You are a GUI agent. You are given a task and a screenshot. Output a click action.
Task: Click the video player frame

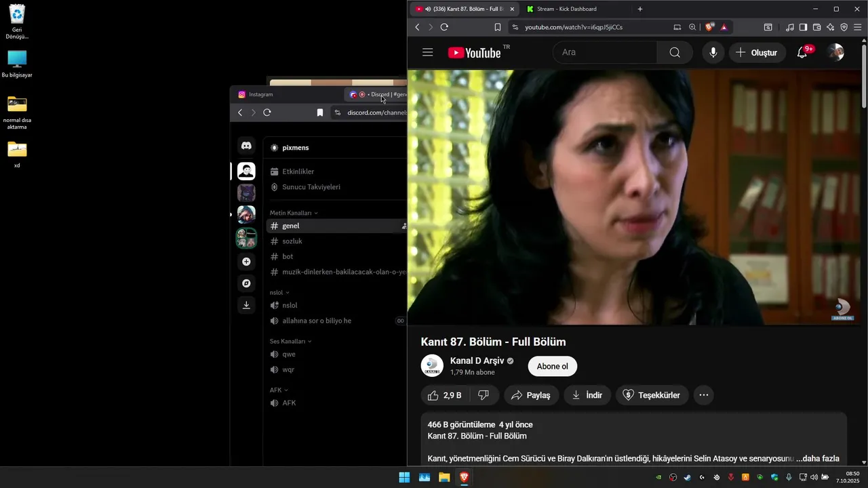coord(634,197)
